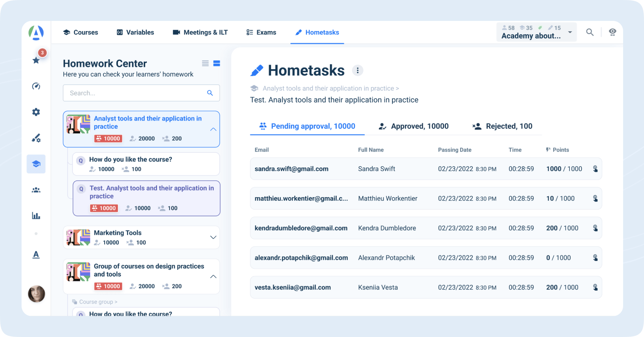Open How do you like the course? task
This screenshot has width=644, height=337.
146,164
